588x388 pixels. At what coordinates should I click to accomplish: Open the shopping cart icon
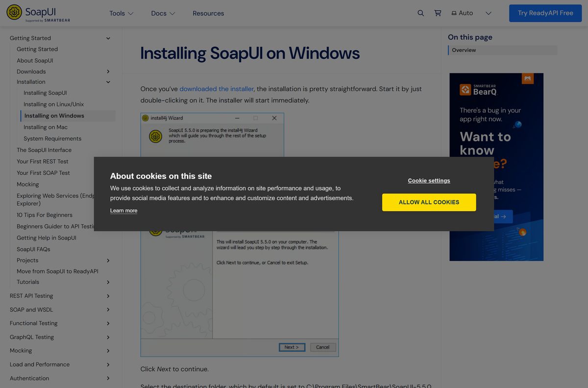[438, 13]
